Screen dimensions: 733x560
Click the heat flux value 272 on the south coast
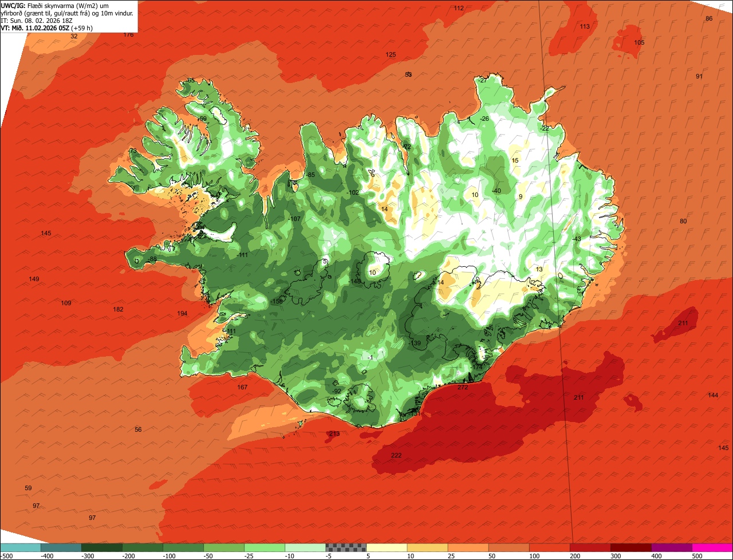point(463,388)
